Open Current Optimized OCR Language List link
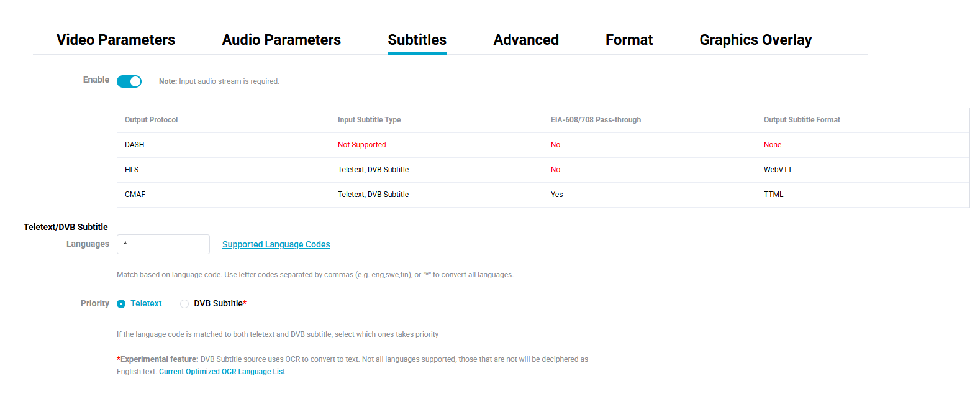The width and height of the screenshot is (980, 414). (x=222, y=372)
